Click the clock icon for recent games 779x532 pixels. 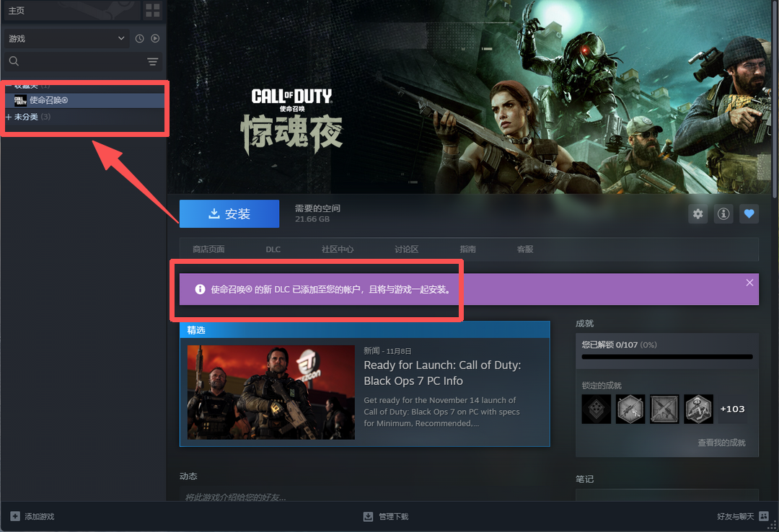pyautogui.click(x=139, y=39)
